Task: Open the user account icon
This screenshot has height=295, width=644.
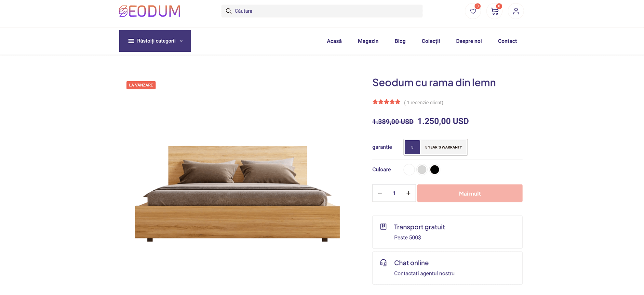Action: (x=516, y=11)
